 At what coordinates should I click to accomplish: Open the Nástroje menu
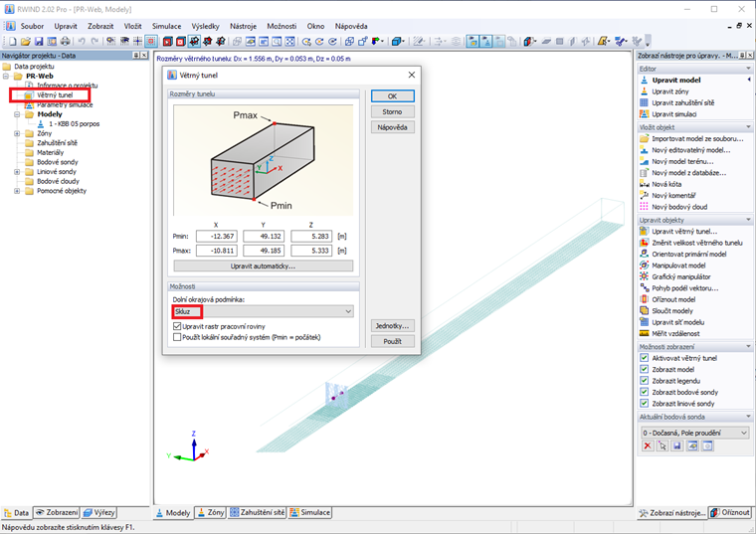coord(243,26)
